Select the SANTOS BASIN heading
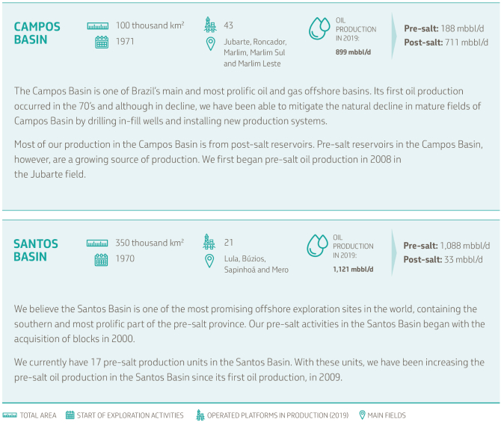 36,250
